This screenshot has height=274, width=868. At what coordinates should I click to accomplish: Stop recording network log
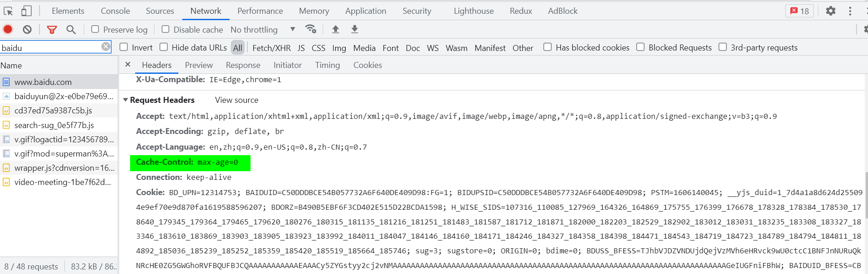(8, 29)
